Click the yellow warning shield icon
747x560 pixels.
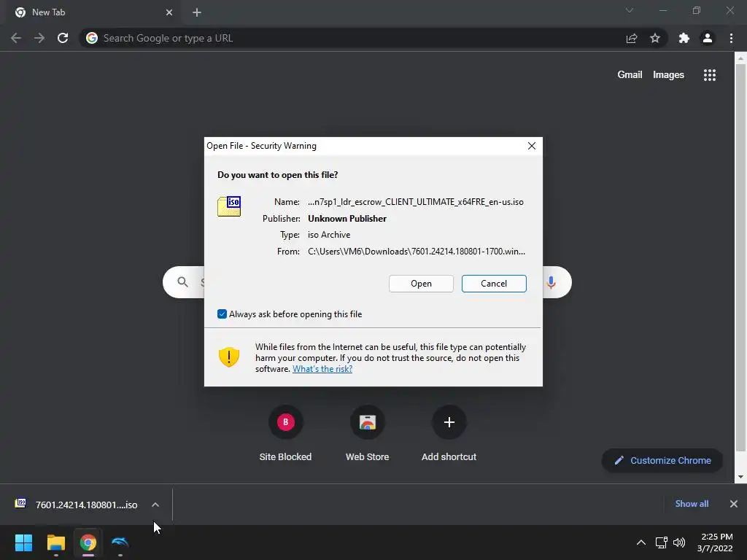pyautogui.click(x=228, y=357)
